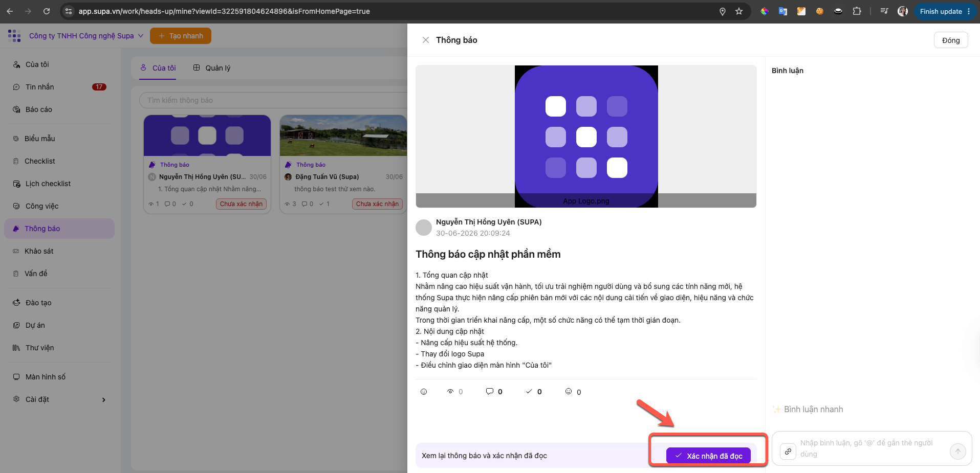The width and height of the screenshot is (980, 473).
Task: Click Chrome three-dot menu beside Finish update
Action: coord(969,11)
